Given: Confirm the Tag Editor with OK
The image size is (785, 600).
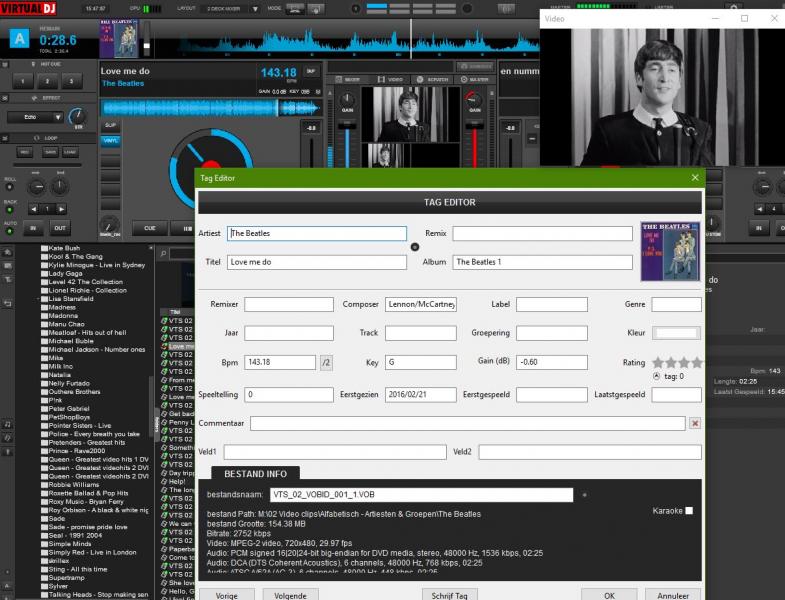Looking at the screenshot, I should [x=609, y=595].
